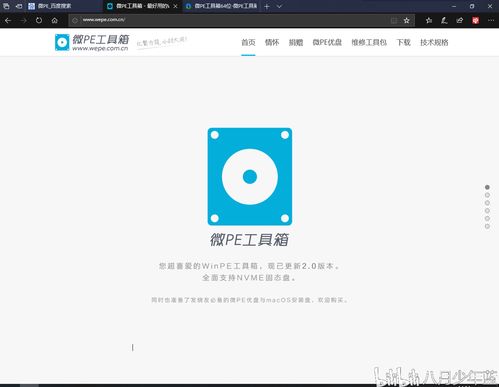Jump to the fourth section dot
Image resolution: width=499 pixels, height=387 pixels.
pyautogui.click(x=487, y=211)
